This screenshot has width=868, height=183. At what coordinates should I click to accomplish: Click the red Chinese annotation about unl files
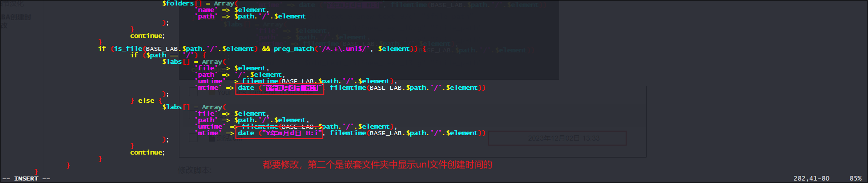click(x=377, y=165)
